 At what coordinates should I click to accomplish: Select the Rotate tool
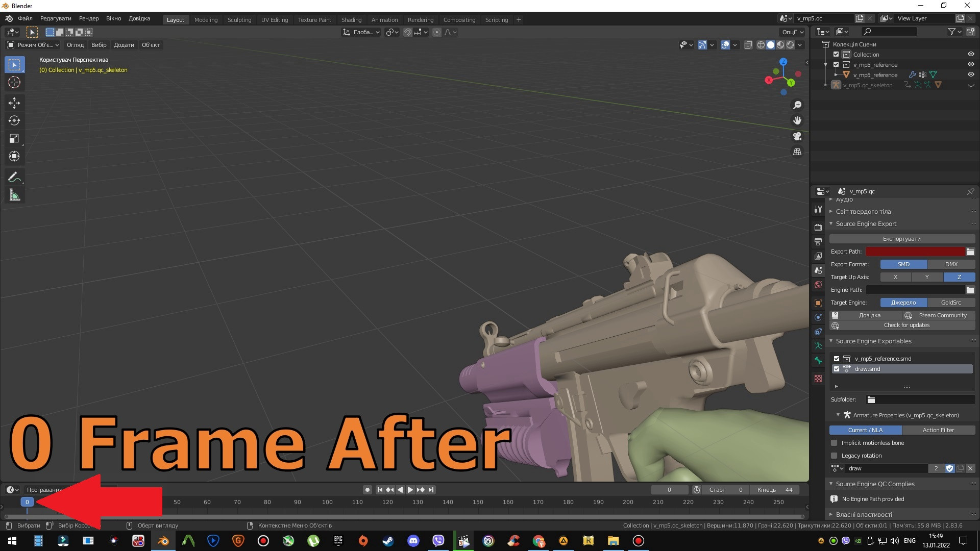[x=14, y=121]
